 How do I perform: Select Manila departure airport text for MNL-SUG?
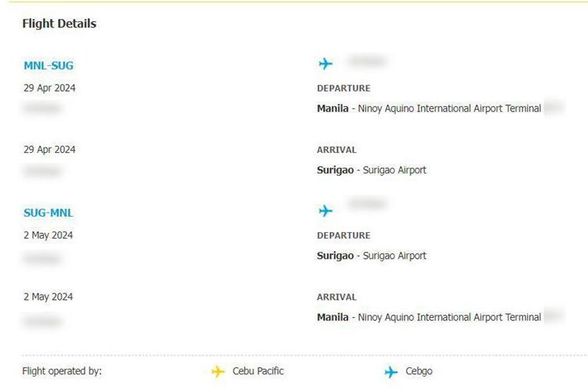[429, 108]
